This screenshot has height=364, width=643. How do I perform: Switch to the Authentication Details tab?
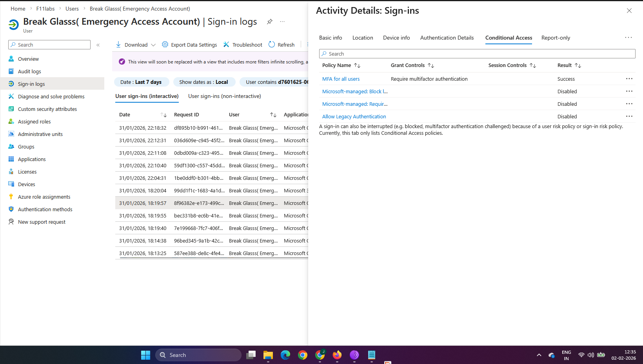click(x=447, y=38)
